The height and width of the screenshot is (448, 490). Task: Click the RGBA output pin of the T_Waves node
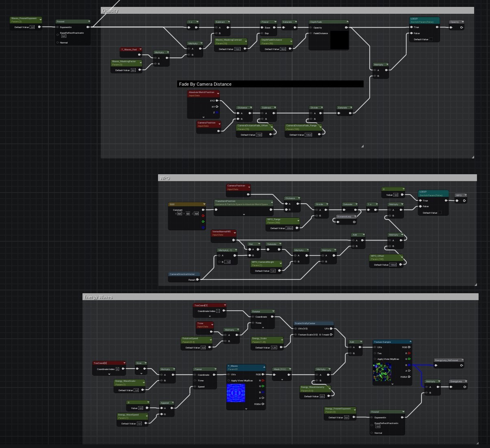[x=262, y=404]
